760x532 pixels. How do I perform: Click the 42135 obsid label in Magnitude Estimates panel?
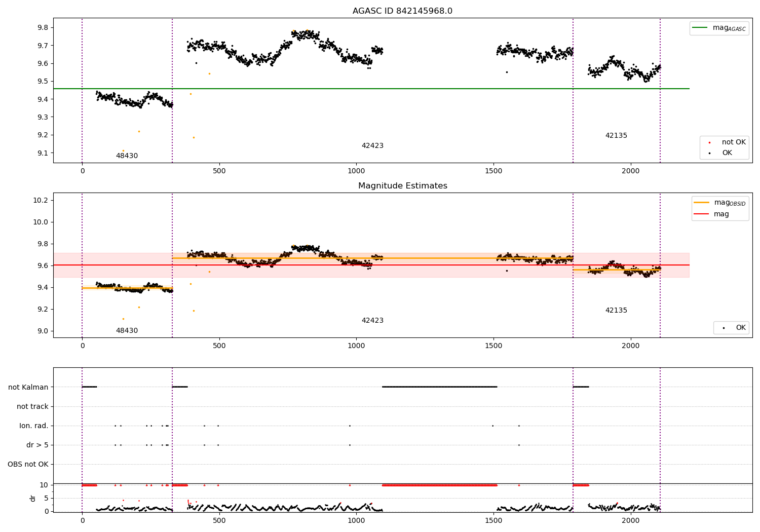coord(616,311)
